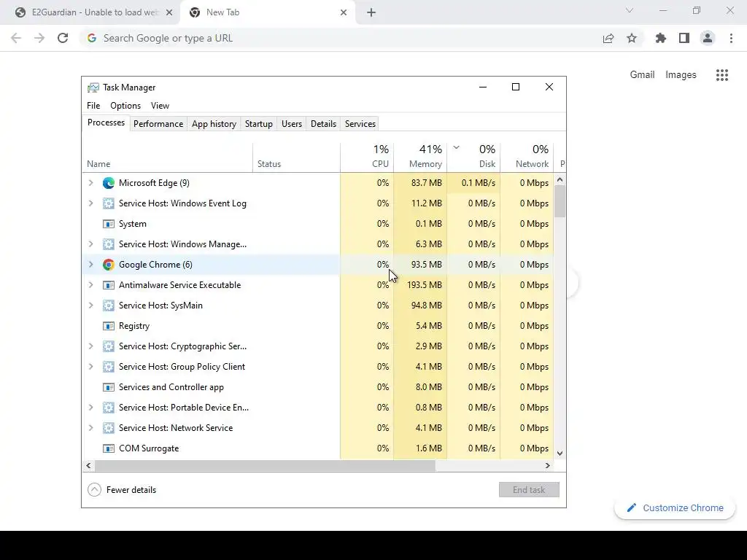Click the scroll down arrow in process list
747x560 pixels.
560,454
